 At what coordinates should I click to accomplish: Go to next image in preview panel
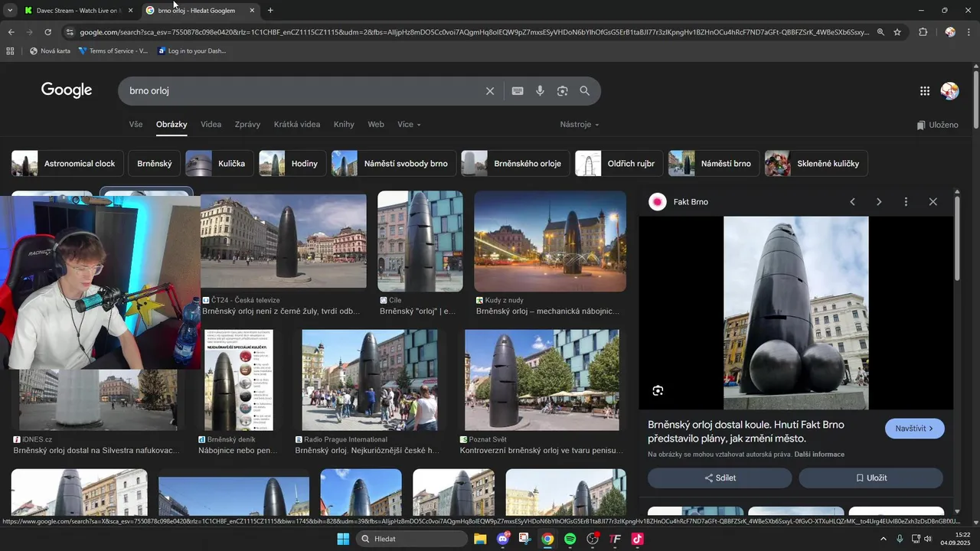(879, 202)
